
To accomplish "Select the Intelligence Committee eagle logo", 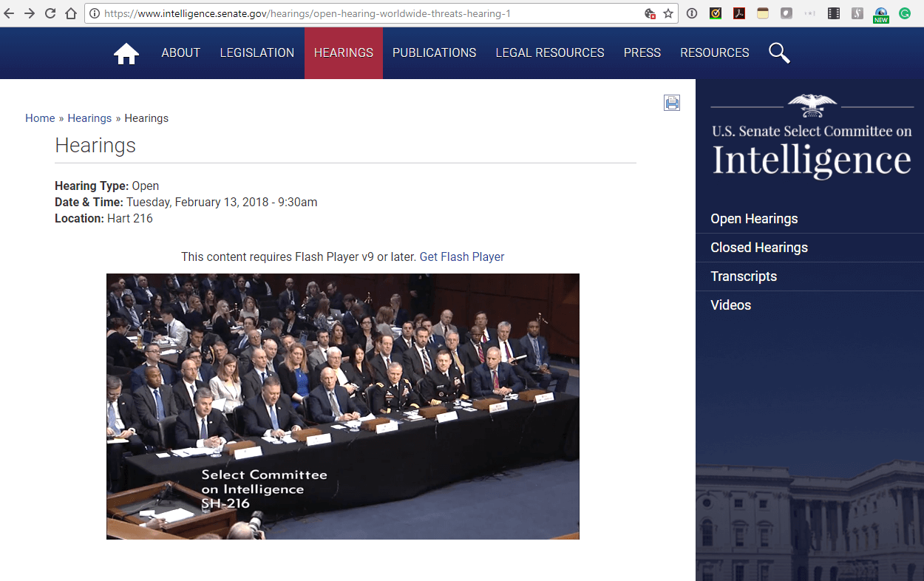I will tap(811, 105).
